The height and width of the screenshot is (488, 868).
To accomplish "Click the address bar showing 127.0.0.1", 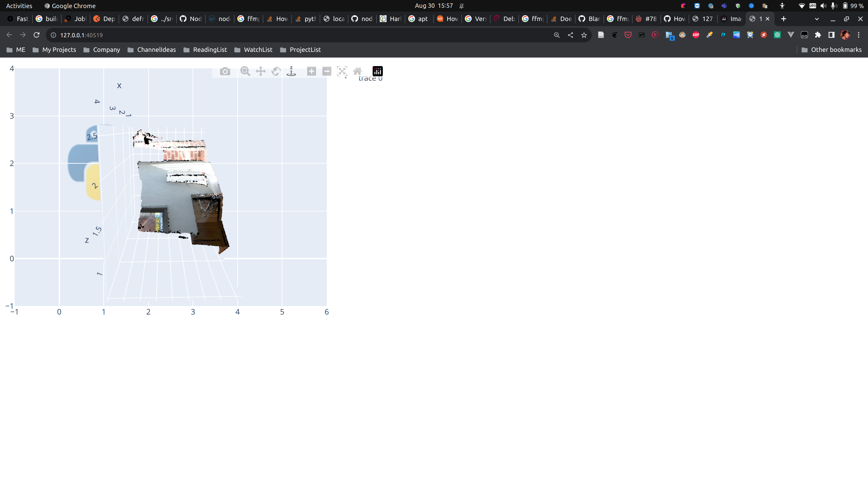I will [81, 35].
